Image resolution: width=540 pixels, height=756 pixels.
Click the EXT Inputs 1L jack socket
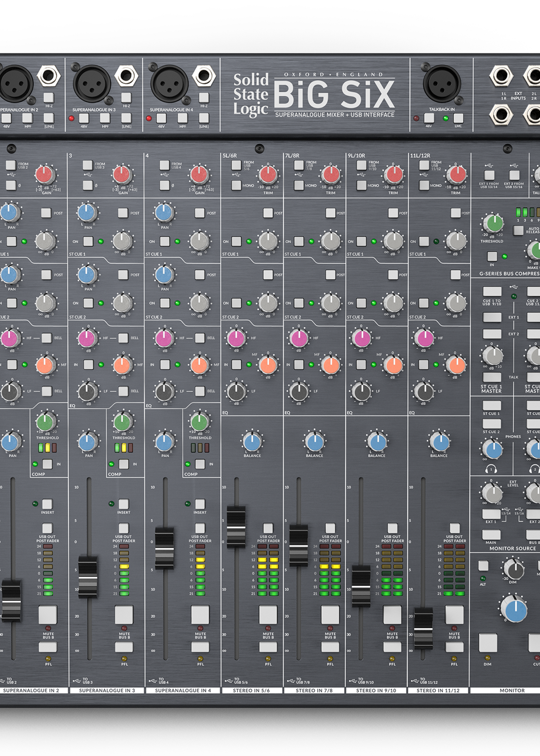(501, 76)
